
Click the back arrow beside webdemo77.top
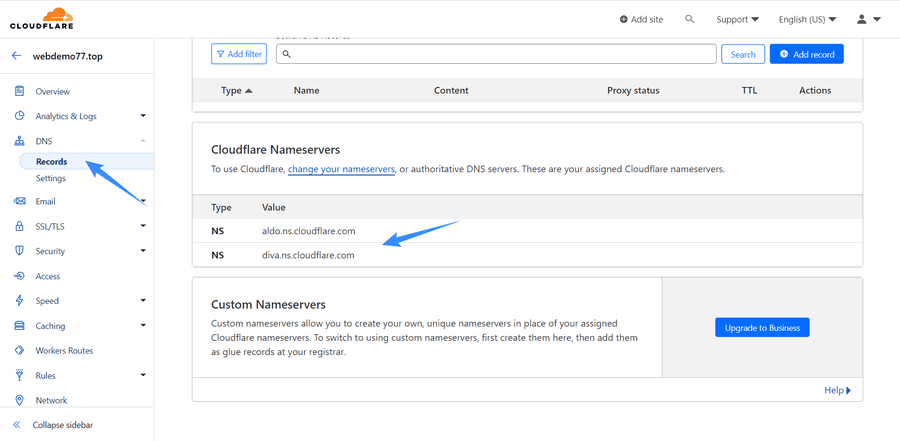pyautogui.click(x=16, y=56)
